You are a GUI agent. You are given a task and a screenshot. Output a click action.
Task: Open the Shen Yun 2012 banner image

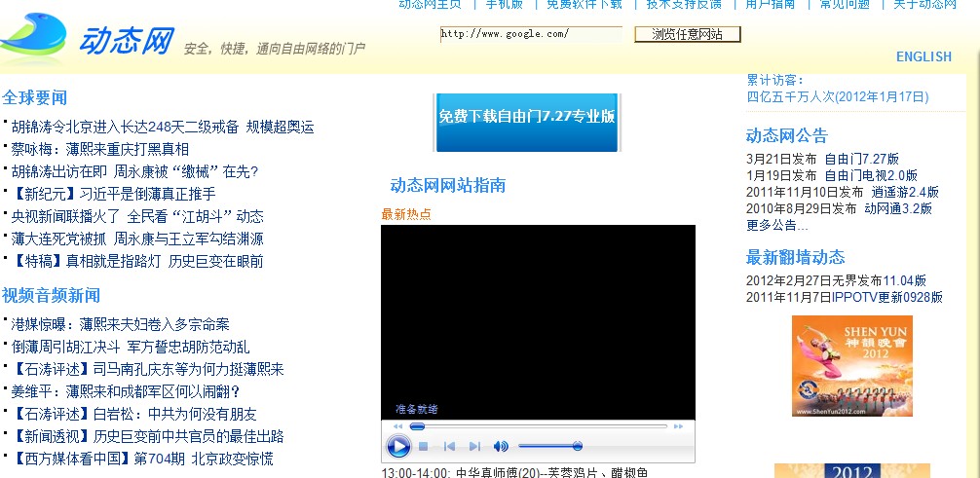851,365
